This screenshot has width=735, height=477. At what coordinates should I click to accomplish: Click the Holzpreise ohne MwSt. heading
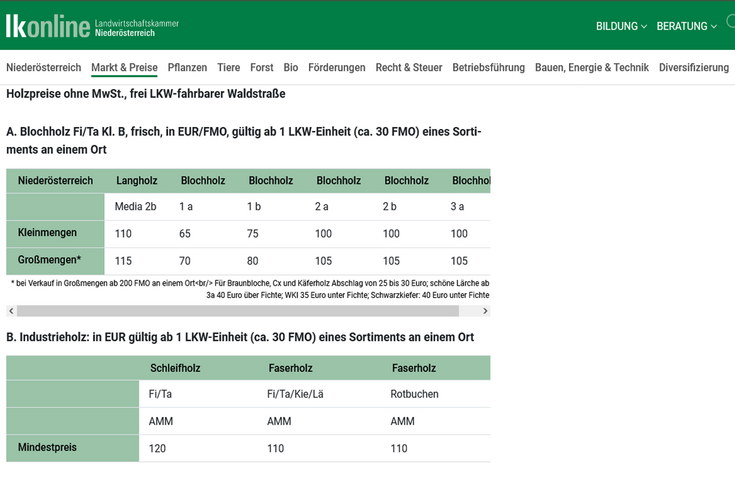coord(146,94)
